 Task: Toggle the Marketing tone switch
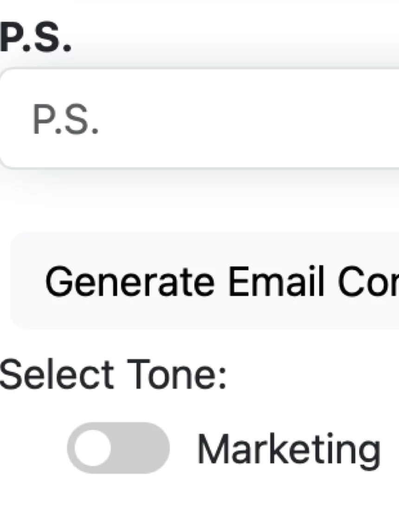[118, 448]
